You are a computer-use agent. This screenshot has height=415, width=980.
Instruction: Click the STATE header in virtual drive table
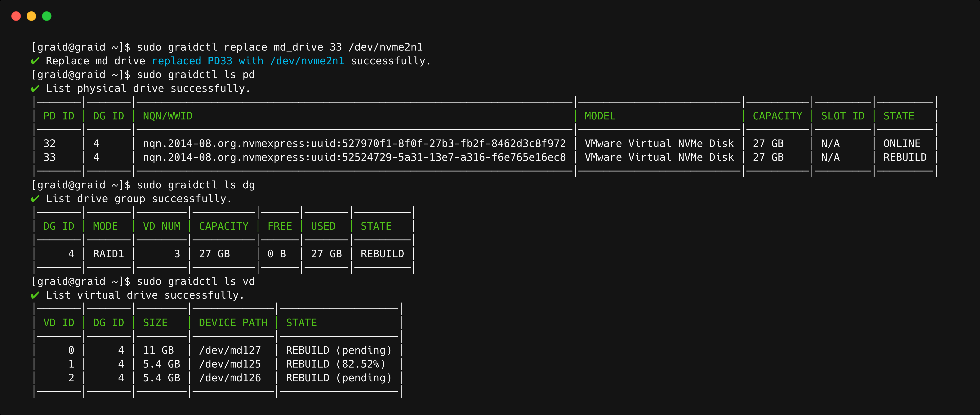[x=302, y=323]
